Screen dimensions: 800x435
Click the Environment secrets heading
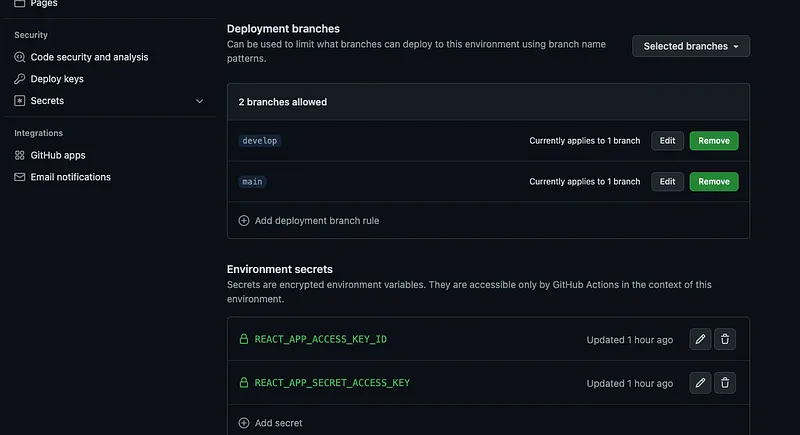280,269
